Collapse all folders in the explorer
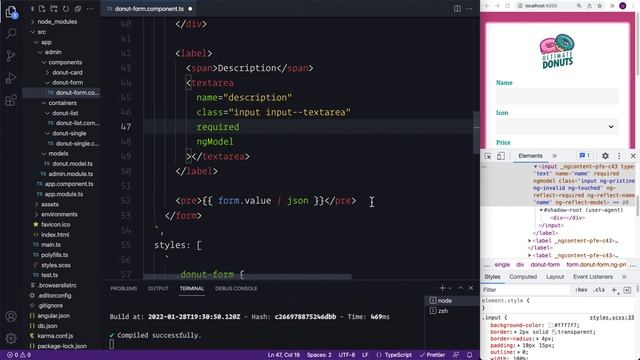 [x=78, y=9]
